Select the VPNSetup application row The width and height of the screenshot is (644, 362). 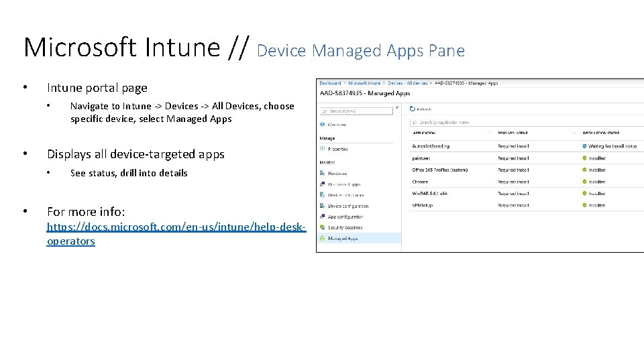527,205
